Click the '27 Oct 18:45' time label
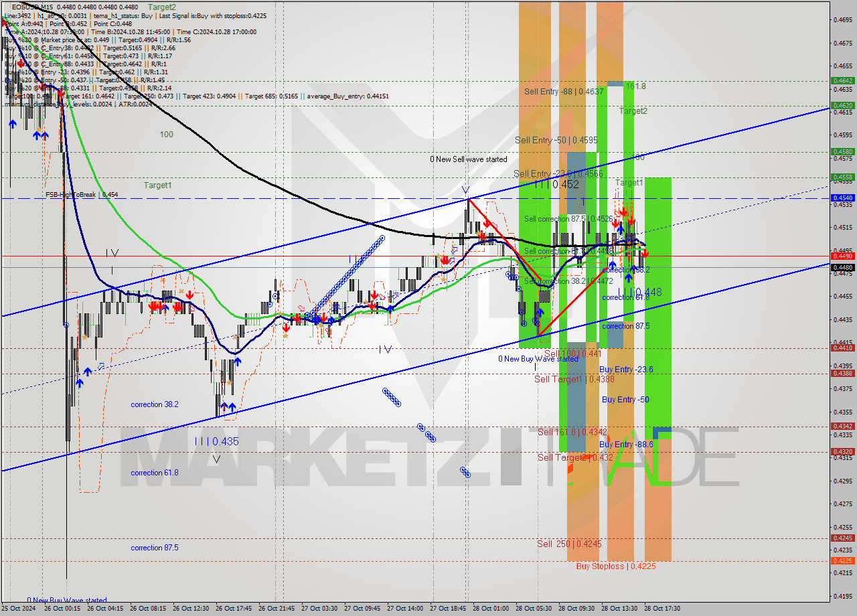 [448, 609]
